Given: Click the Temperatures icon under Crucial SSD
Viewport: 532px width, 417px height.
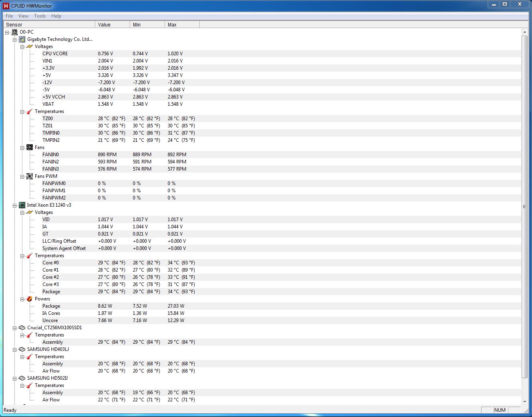Looking at the screenshot, I should (30, 335).
